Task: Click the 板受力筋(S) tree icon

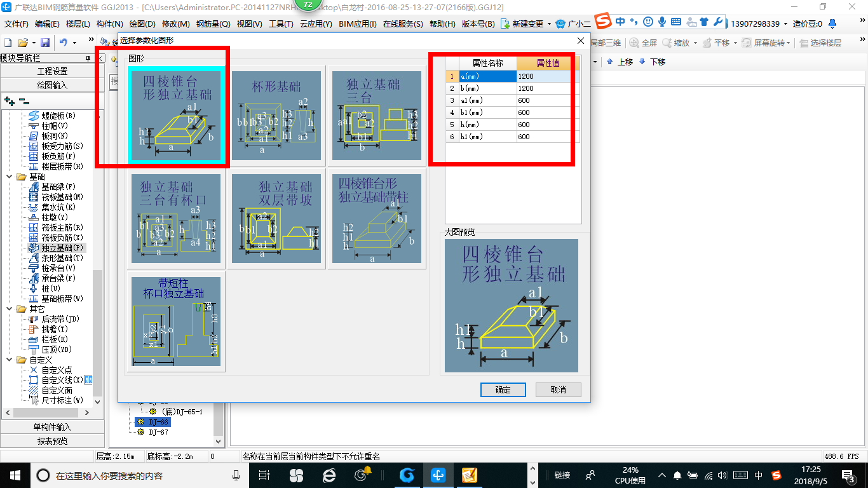Action: (34, 146)
